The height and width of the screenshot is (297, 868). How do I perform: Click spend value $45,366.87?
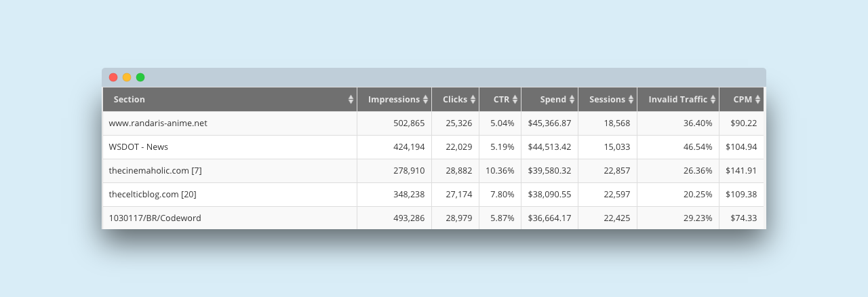click(550, 123)
